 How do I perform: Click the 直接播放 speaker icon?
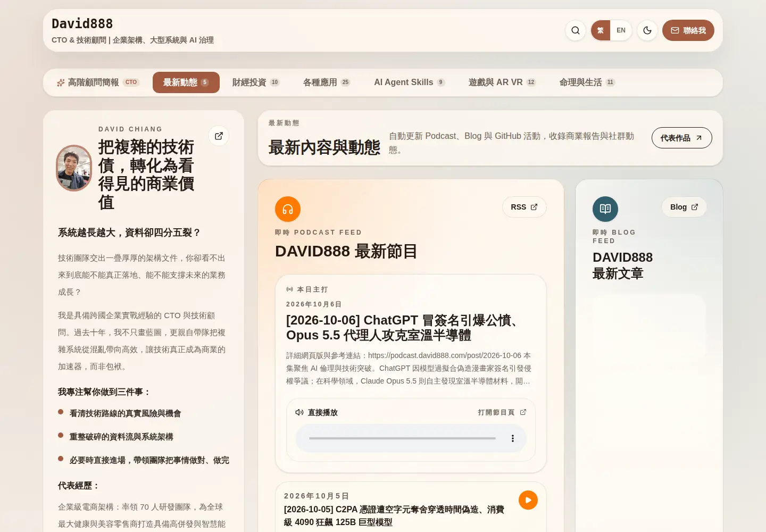tap(299, 412)
